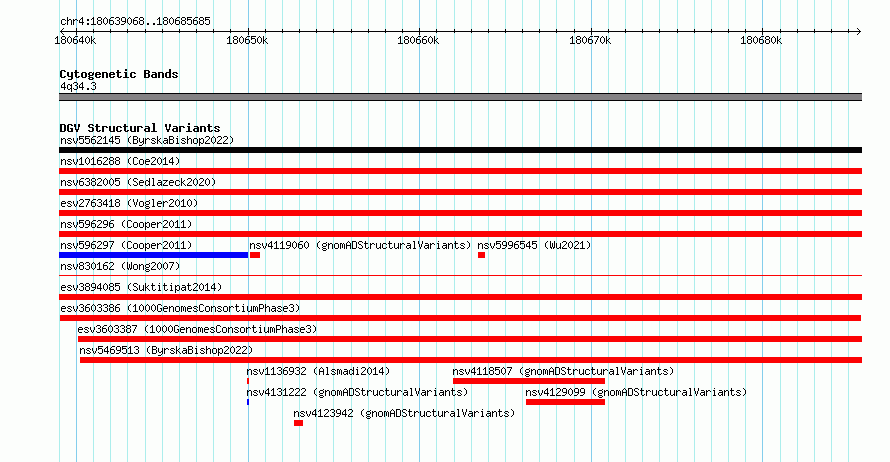Open the nsv5996545 (Wu2021) label
The image size is (890, 462).
[534, 245]
